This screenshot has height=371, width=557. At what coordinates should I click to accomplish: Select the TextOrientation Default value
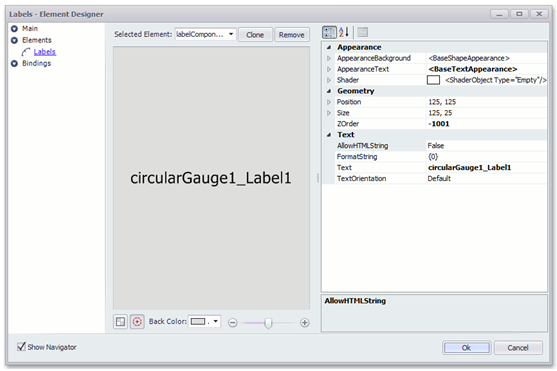pos(439,179)
